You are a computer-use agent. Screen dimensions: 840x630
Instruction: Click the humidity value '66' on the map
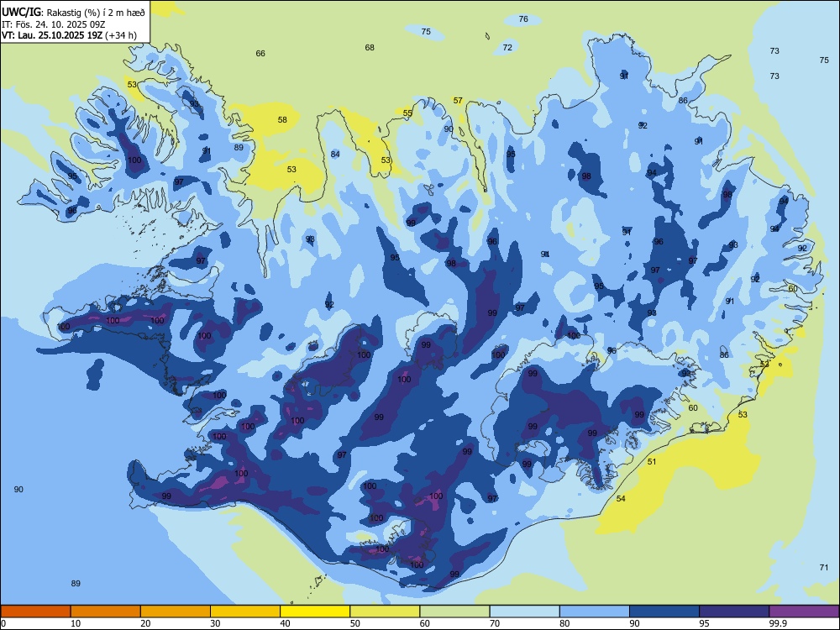[260, 53]
